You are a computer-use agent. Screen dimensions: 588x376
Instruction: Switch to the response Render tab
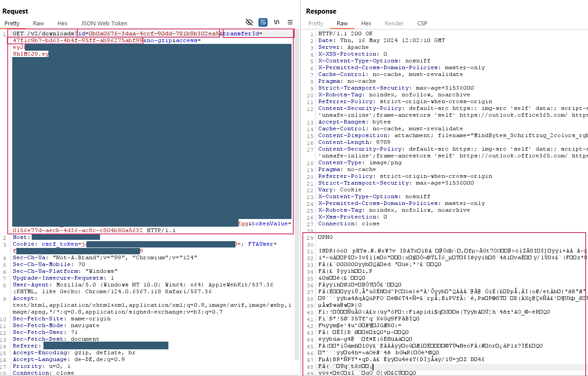point(394,24)
